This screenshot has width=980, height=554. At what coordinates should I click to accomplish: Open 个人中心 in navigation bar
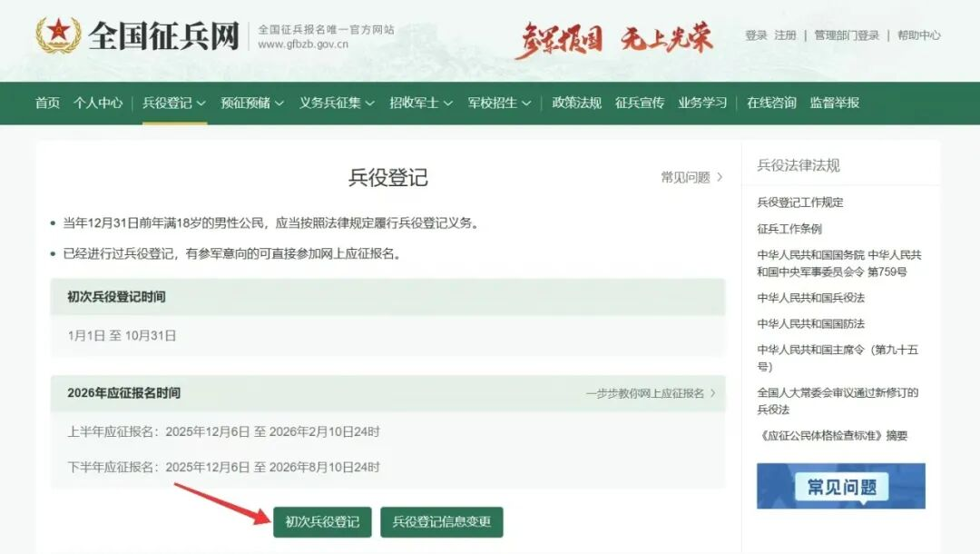click(x=98, y=103)
